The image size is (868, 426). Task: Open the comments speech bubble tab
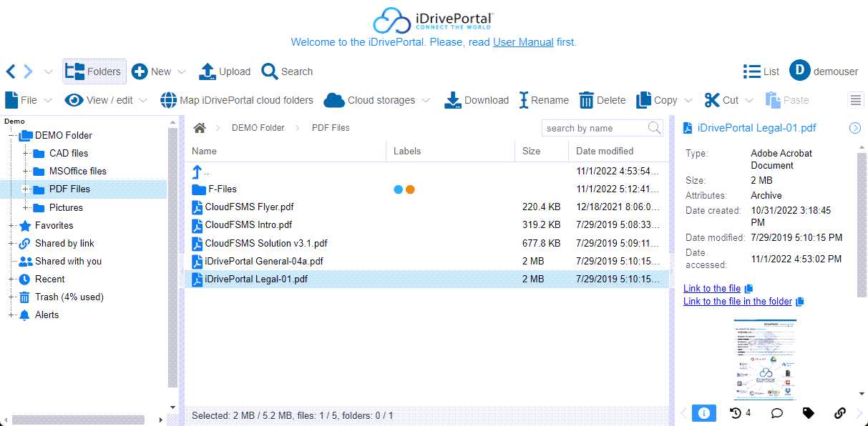coord(776,413)
